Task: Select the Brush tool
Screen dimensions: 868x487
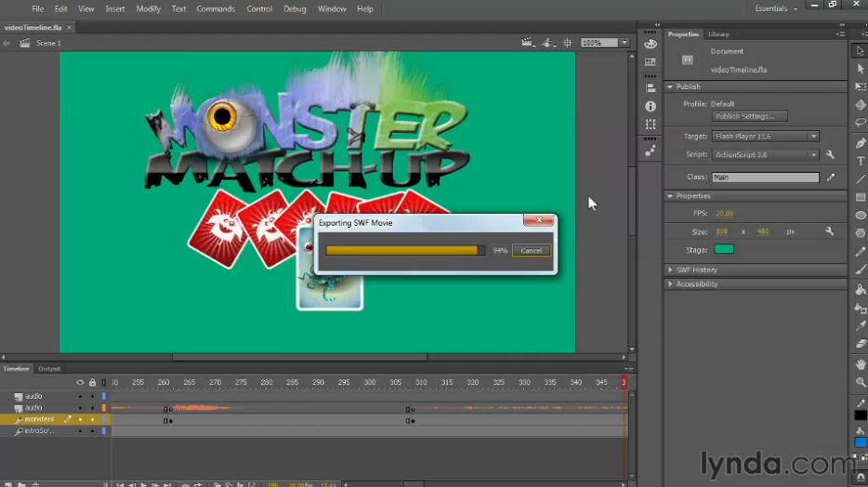Action: tap(861, 269)
